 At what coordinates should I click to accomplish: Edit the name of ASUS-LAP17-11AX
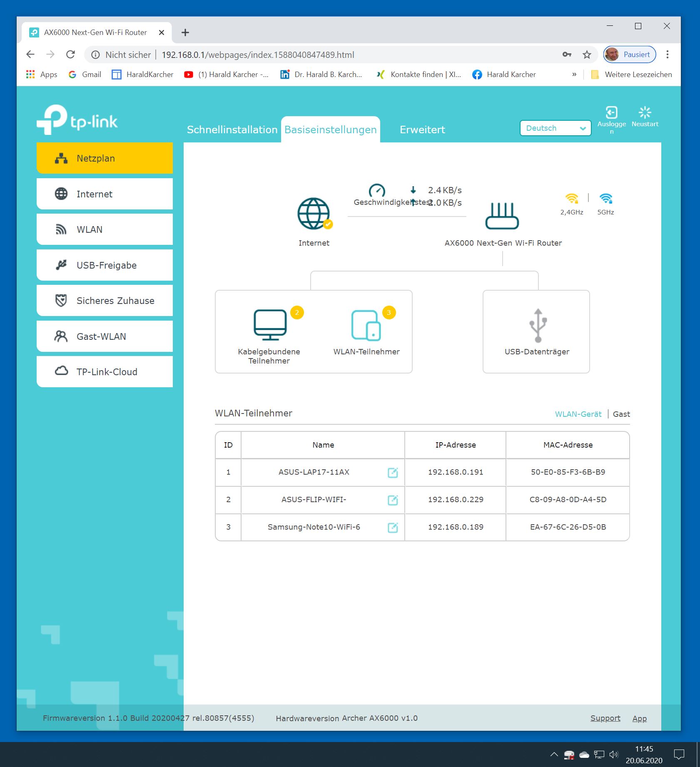point(393,472)
